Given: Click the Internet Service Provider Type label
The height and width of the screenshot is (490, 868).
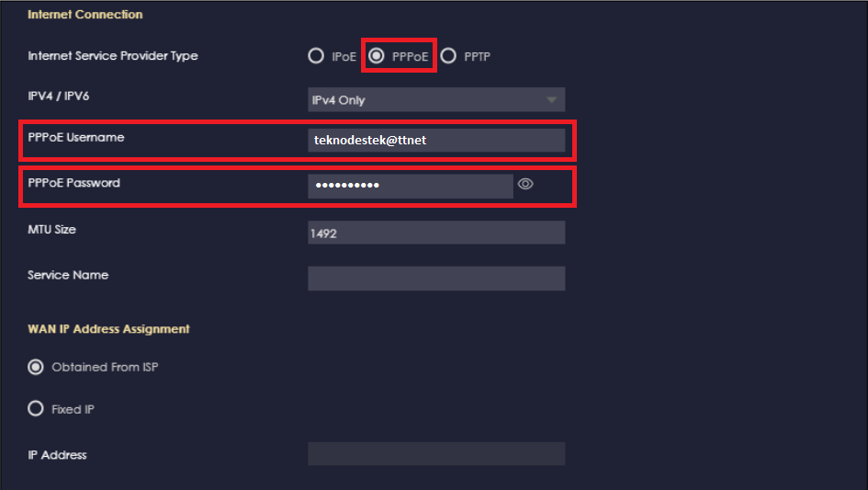Looking at the screenshot, I should (112, 56).
